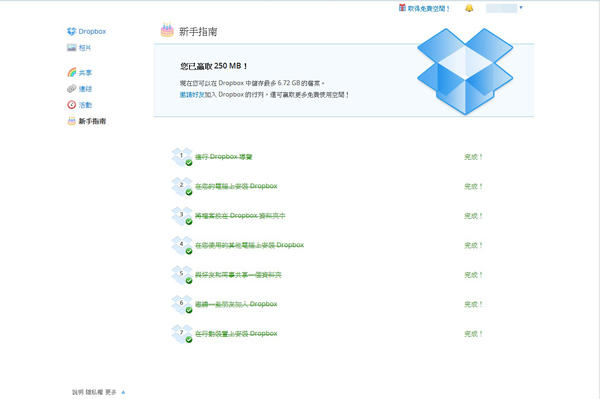Image resolution: width=600 pixels, height=399 pixels.
Task: Open the 相片 photos icon in sidebar
Action: (72, 48)
